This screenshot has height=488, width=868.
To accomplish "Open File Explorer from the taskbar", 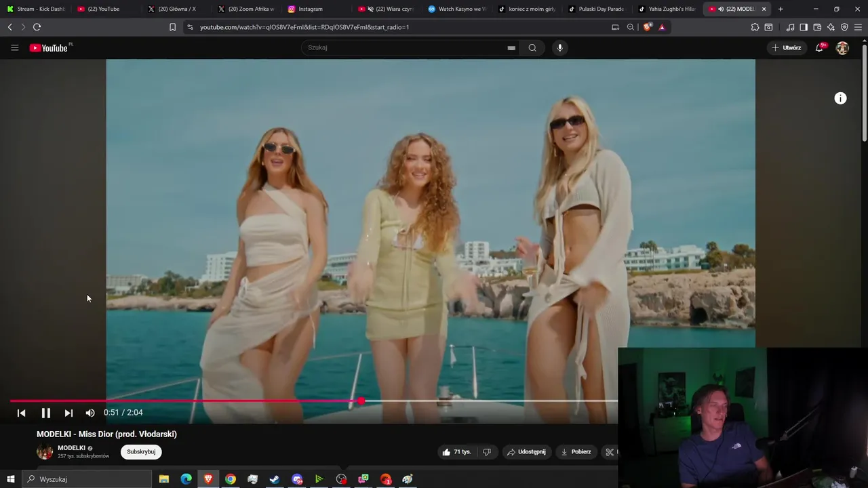I will [x=163, y=479].
